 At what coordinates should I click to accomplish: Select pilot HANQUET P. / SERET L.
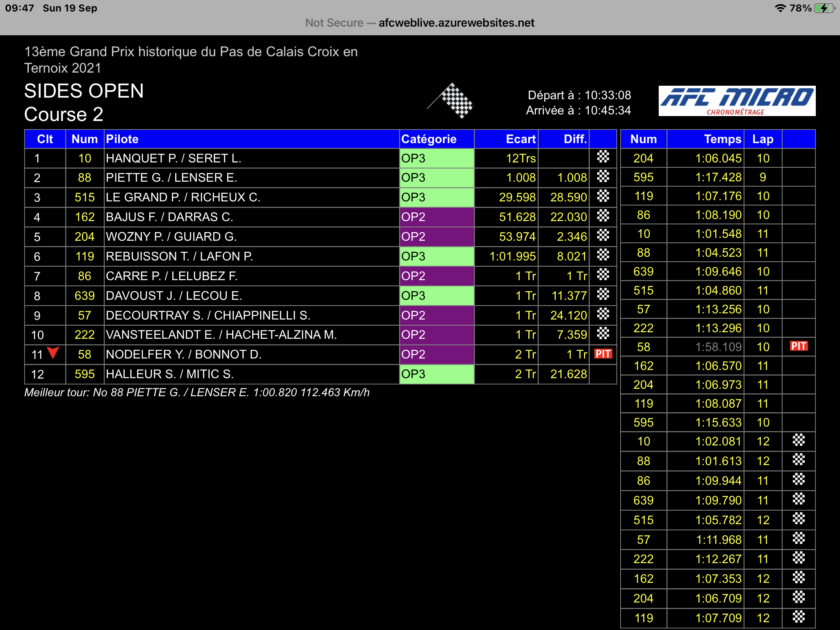click(173, 158)
